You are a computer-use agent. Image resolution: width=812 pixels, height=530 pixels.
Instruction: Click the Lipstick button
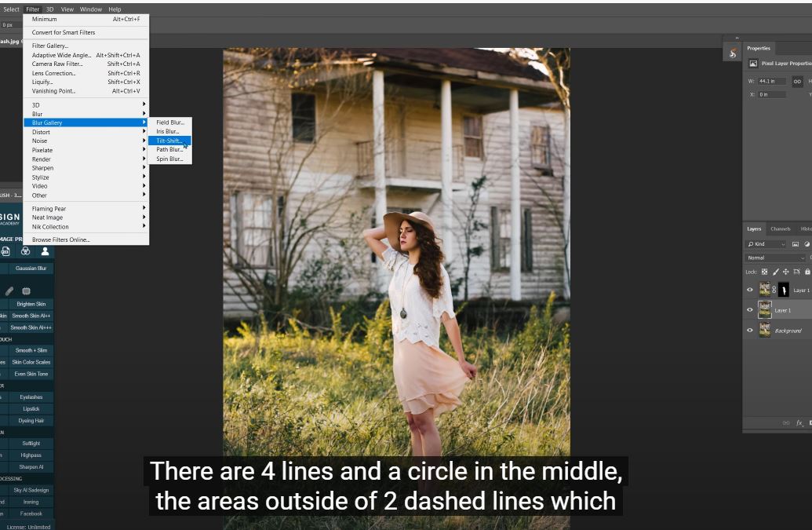pyautogui.click(x=31, y=409)
